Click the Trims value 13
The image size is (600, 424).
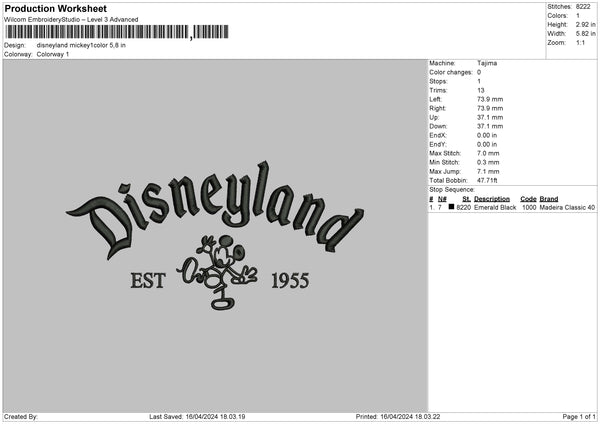tap(481, 90)
